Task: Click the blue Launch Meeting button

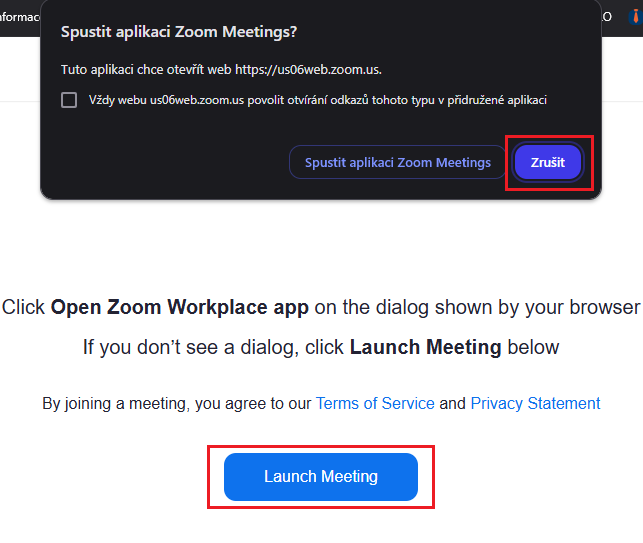Action: [320, 477]
